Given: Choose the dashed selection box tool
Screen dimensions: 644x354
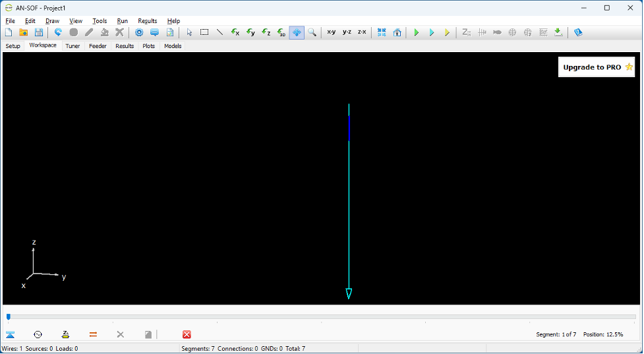Looking at the screenshot, I should 204,32.
